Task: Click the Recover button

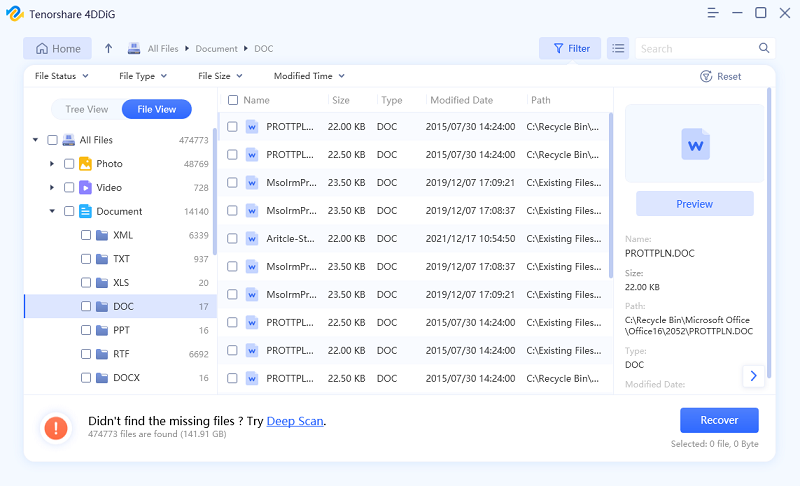Action: [719, 420]
